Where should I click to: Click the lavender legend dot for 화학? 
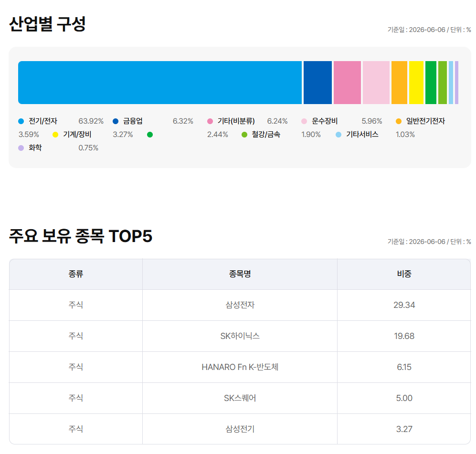[21, 148]
